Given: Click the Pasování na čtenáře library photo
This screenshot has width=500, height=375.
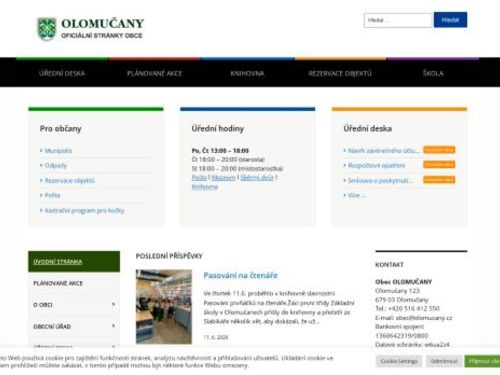Looking at the screenshot, I should [164, 306].
